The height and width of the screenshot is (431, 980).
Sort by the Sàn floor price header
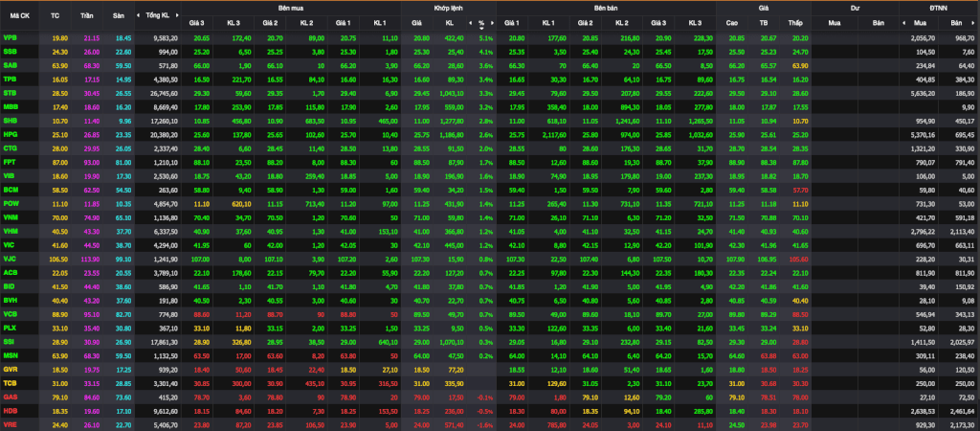(119, 15)
